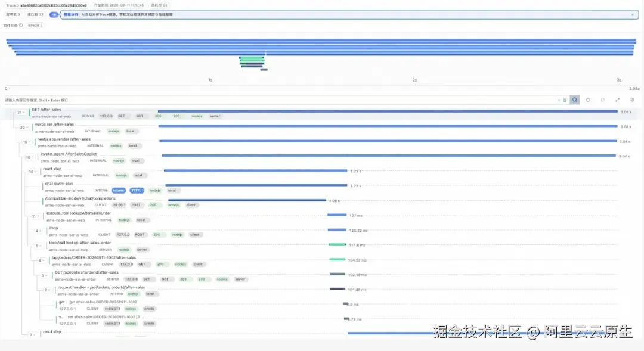Click the tokens badge on chat qwen-plus
Image resolution: width=644 pixels, height=351 pixels.
(x=119, y=191)
